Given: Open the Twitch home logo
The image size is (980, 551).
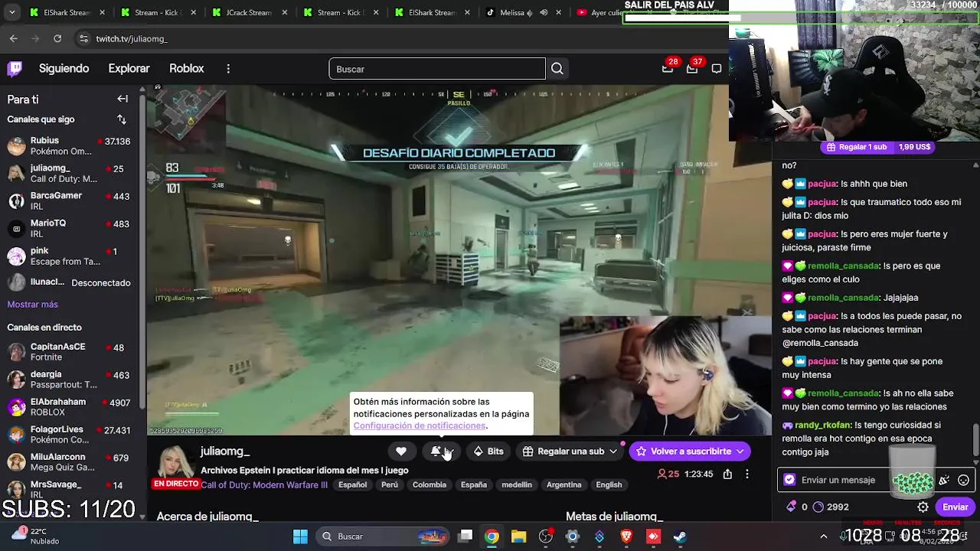Looking at the screenshot, I should pos(15,69).
